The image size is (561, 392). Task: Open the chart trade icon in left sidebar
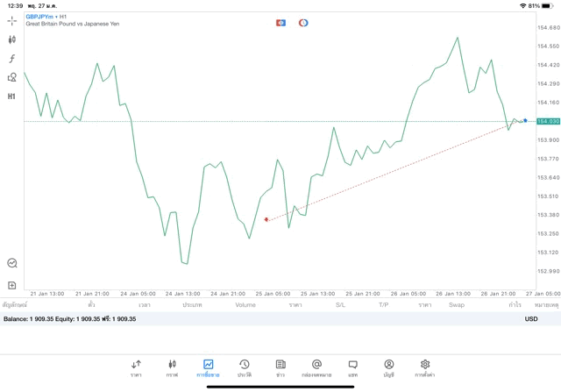pos(12,262)
